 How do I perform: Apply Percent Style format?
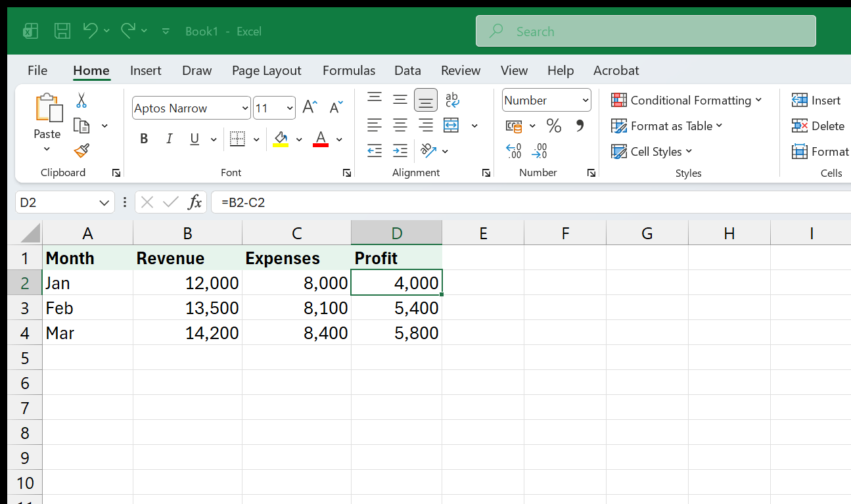pos(554,126)
